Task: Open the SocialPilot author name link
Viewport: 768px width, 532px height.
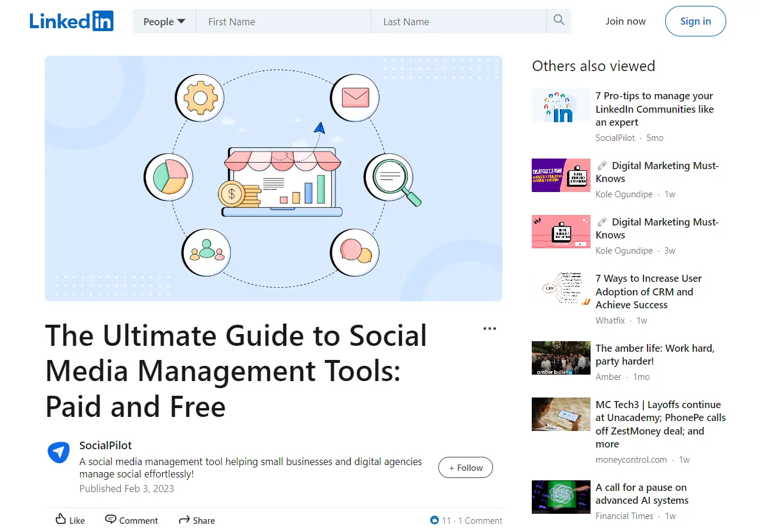Action: (106, 446)
